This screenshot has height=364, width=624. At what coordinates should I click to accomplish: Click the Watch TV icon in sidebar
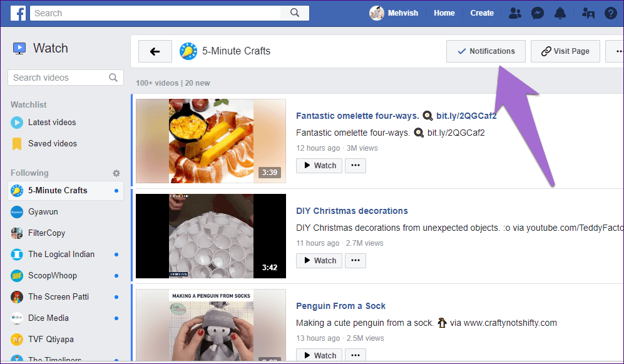[x=19, y=49]
